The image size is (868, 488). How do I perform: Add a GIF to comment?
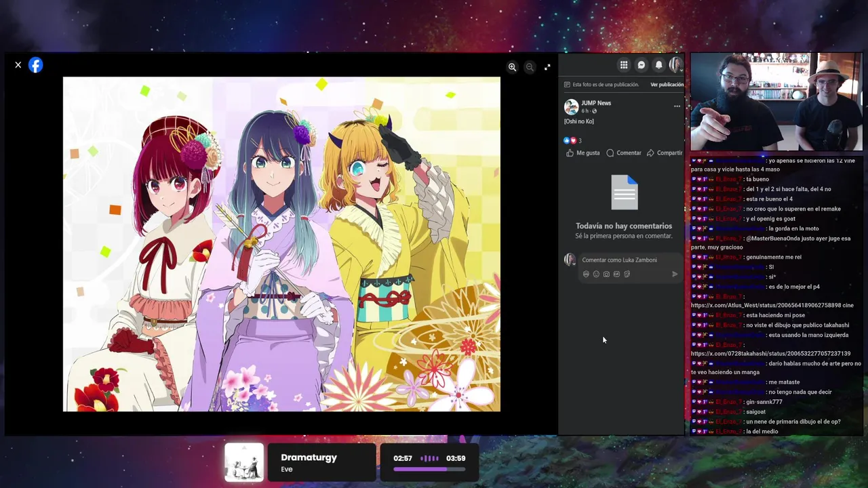pos(616,274)
